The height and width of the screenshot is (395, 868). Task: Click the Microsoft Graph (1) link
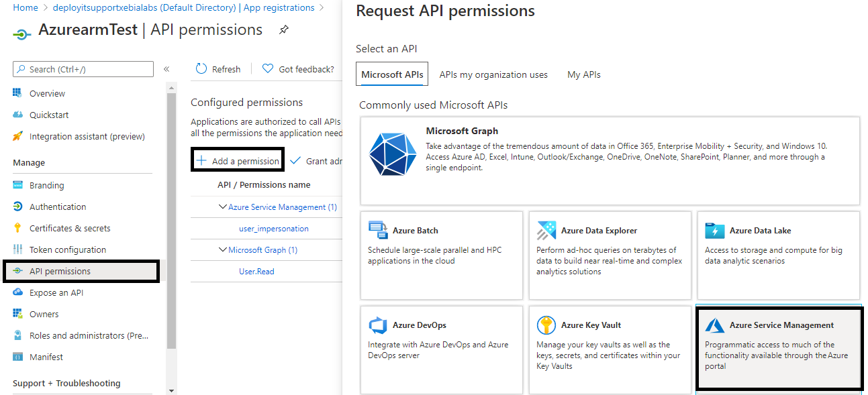[x=263, y=250]
